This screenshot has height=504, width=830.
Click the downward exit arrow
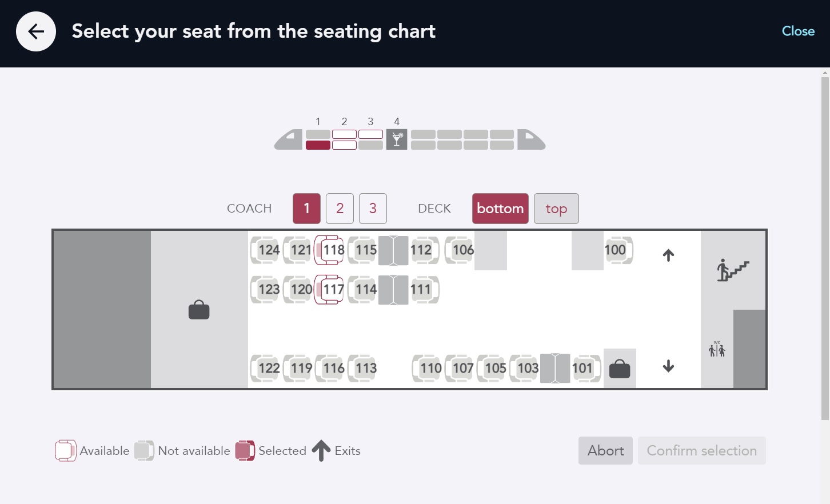(x=668, y=366)
